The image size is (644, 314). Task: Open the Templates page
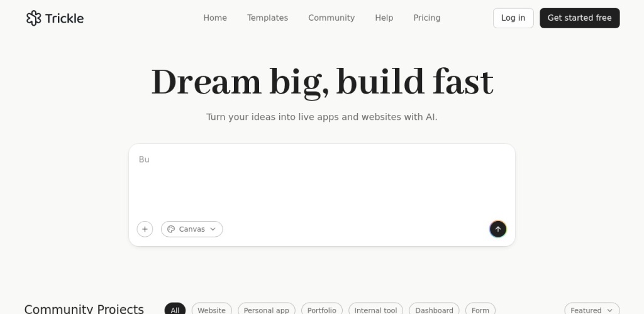(267, 18)
